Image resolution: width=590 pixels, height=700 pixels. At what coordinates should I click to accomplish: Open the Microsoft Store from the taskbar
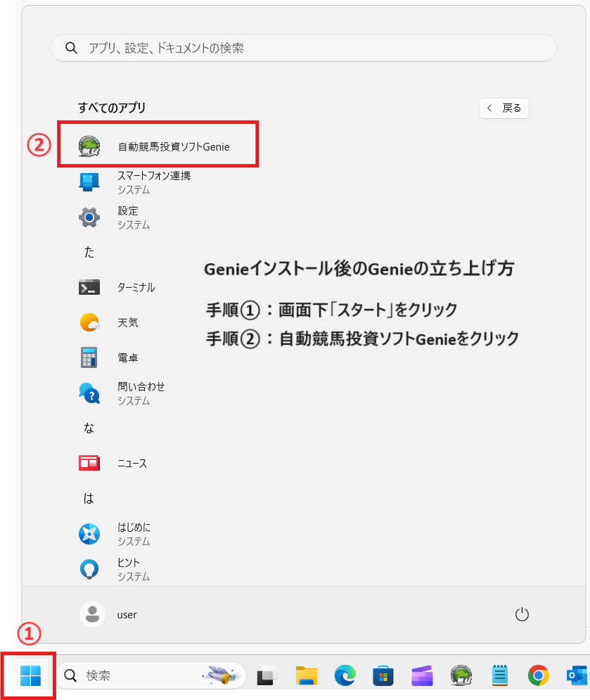coord(383,675)
